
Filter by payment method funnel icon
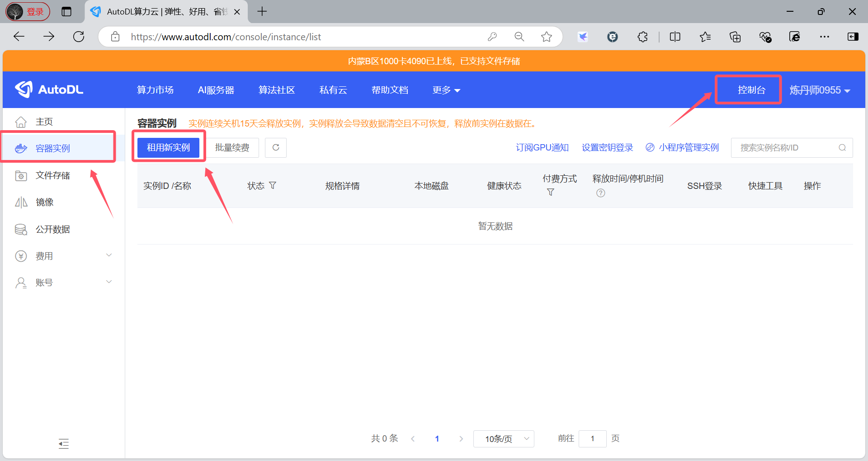pyautogui.click(x=550, y=192)
